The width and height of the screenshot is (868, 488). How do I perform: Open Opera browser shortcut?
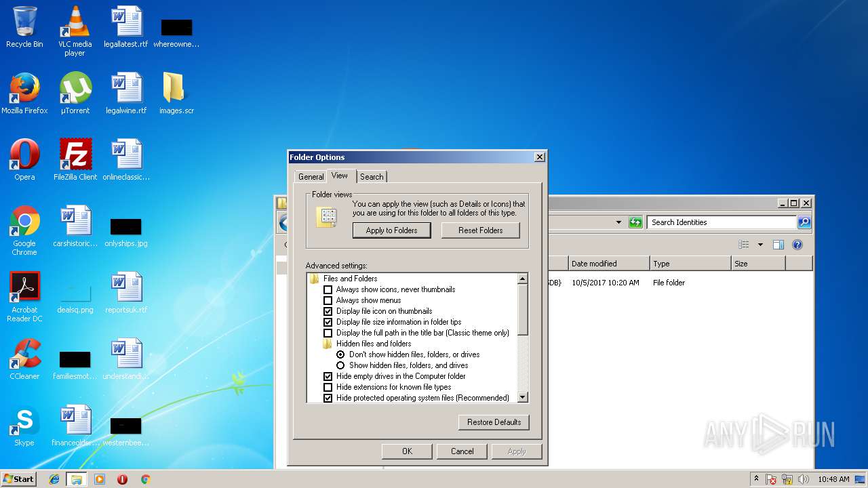coord(24,160)
